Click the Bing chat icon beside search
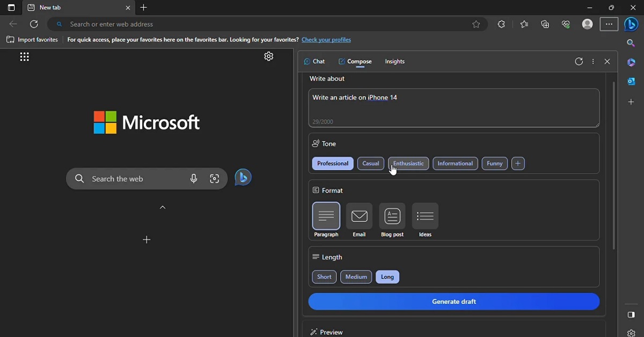The image size is (644, 337). tap(243, 178)
